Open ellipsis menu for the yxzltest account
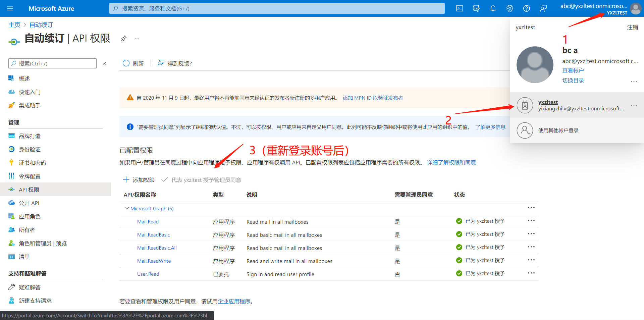 [x=634, y=105]
